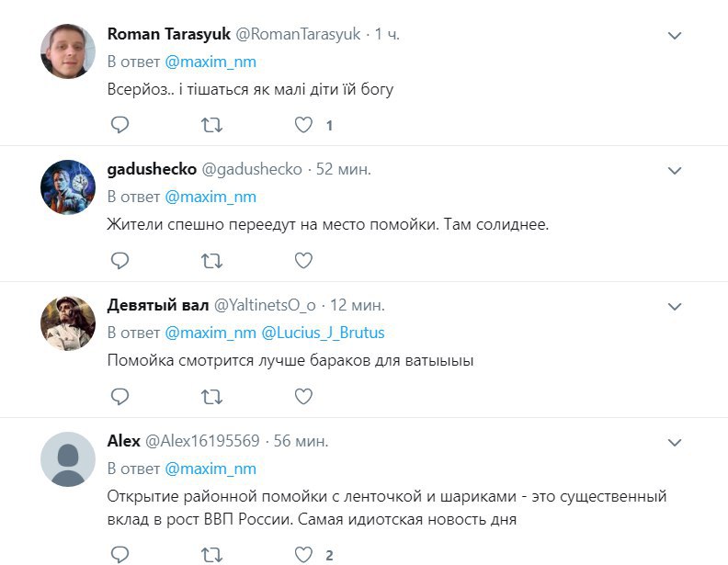Open Девятый вал's profile name link
Viewport: 728px width, 565px height.
click(157, 305)
